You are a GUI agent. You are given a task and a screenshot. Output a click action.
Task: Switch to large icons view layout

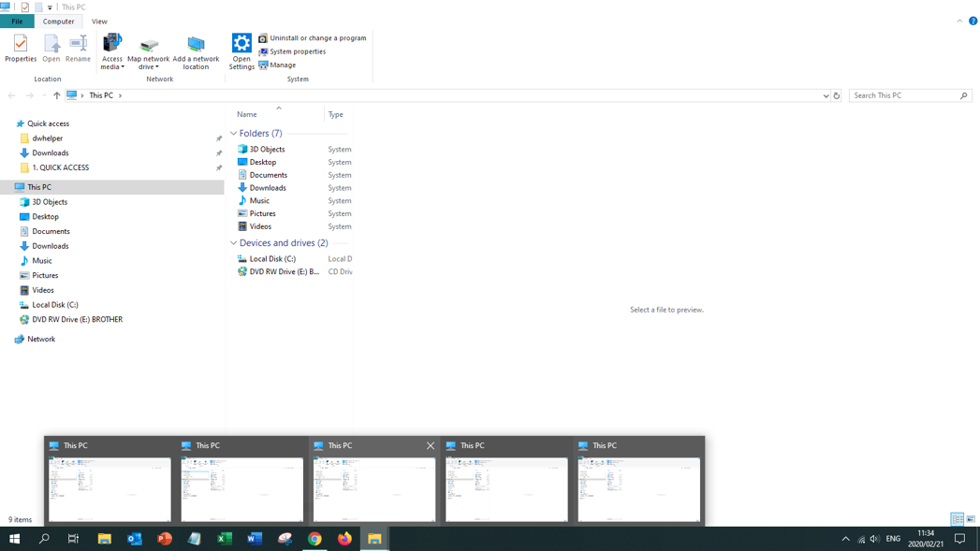point(971,519)
